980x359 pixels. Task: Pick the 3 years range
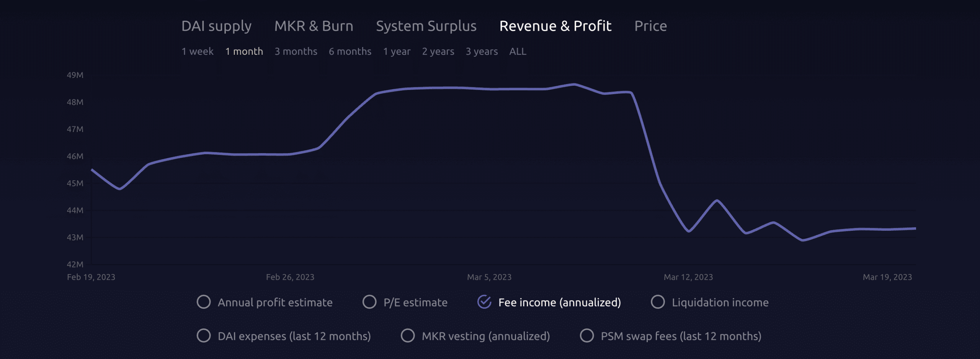click(x=482, y=51)
